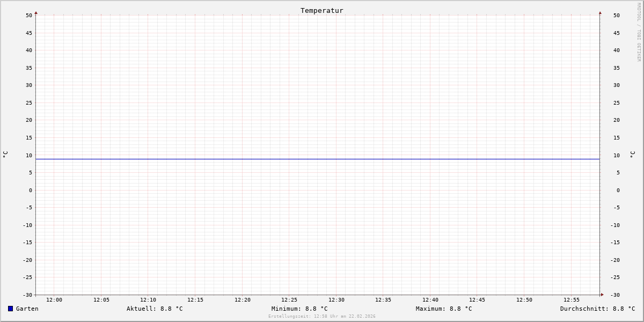644x322 pixels.
Task: Select the "Aktuell: 8.8 °C" value
Action: coord(155,309)
